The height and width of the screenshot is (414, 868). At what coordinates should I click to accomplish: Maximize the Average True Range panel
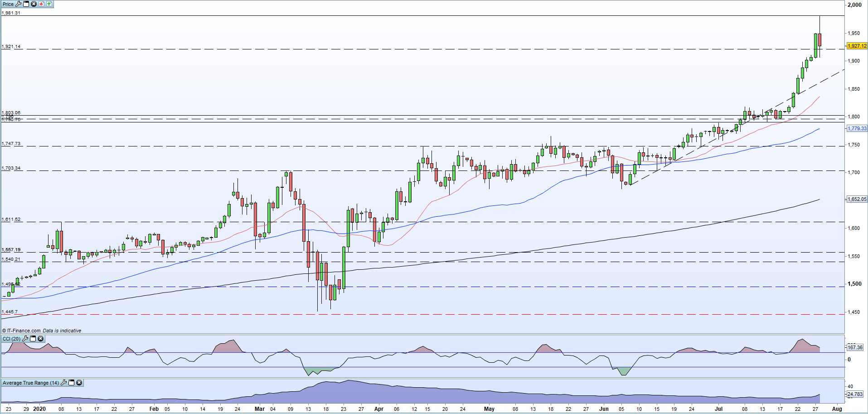[71, 383]
